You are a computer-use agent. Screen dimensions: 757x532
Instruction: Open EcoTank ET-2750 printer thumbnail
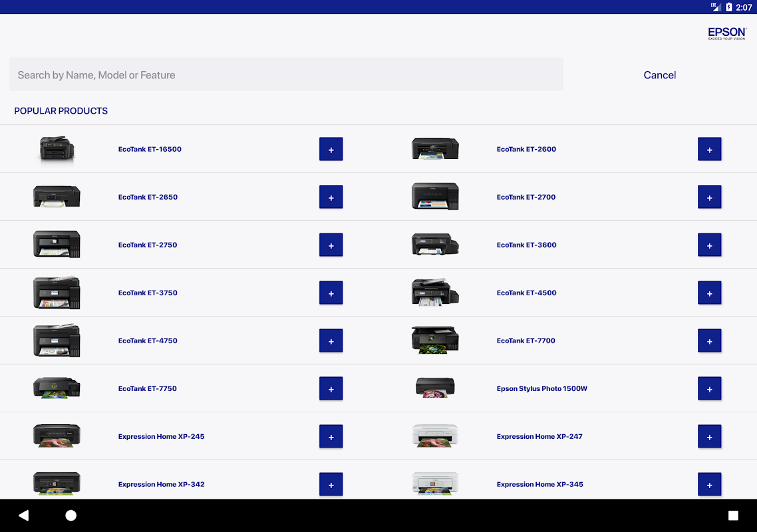coord(57,244)
